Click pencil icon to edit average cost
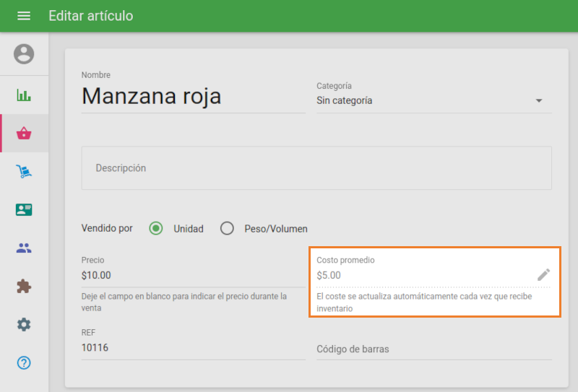The width and height of the screenshot is (578, 392). click(543, 274)
